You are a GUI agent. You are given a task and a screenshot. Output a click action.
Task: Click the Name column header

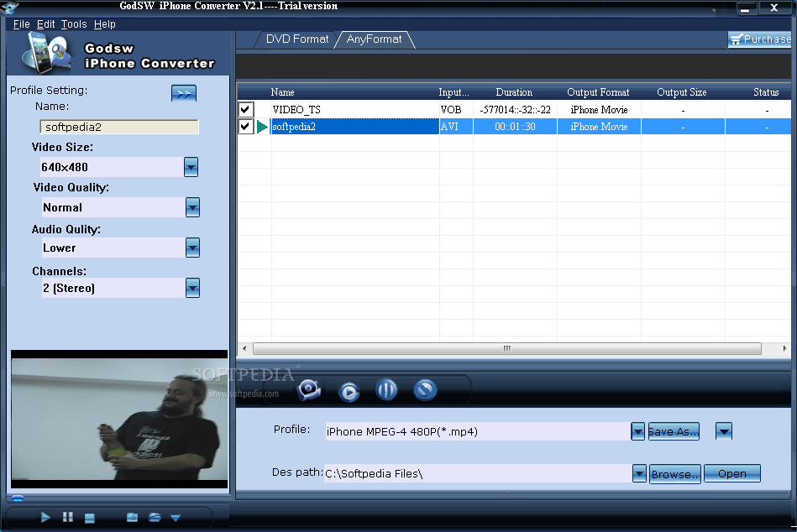coord(282,92)
